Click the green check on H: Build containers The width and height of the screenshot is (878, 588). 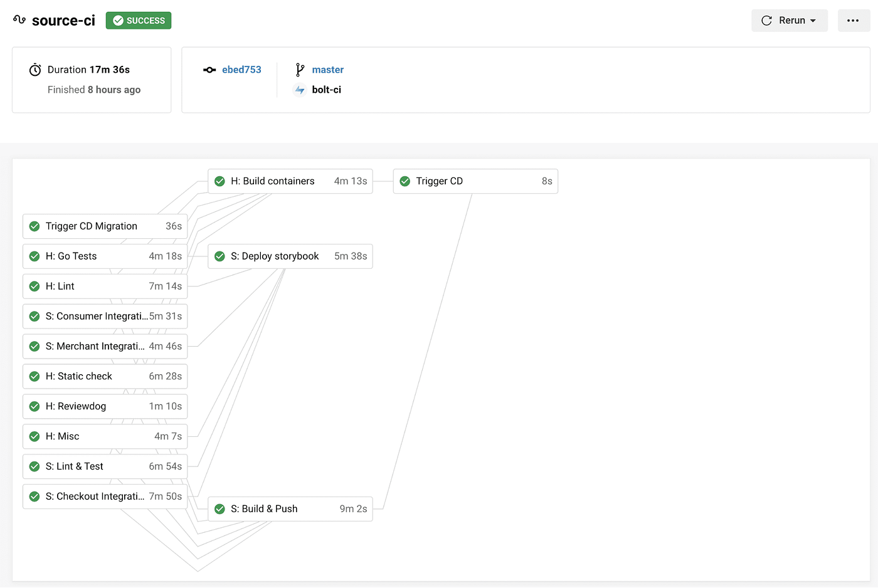pyautogui.click(x=219, y=181)
